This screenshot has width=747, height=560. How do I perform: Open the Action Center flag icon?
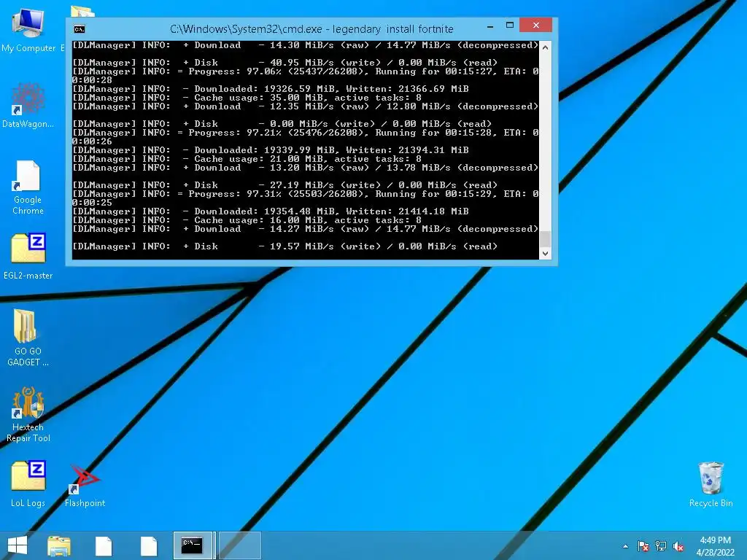click(643, 546)
